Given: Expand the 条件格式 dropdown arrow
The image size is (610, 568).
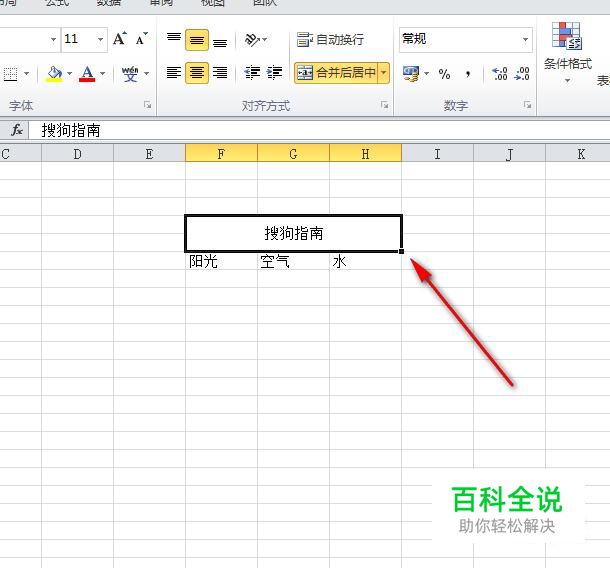Looking at the screenshot, I should 567,81.
